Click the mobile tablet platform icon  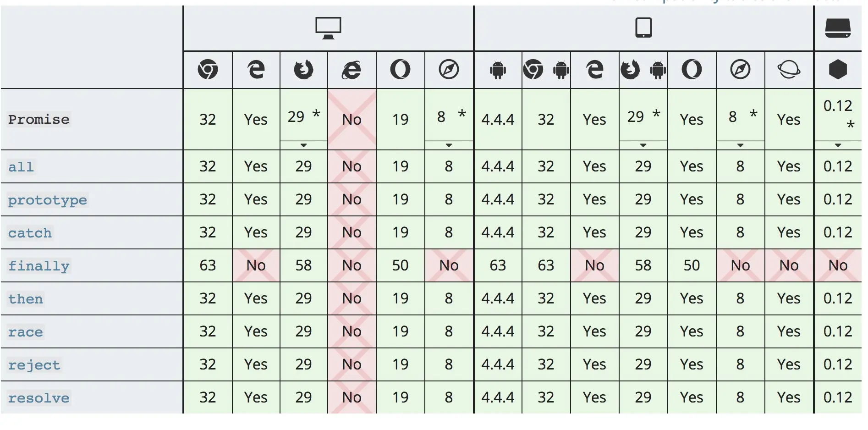643,28
